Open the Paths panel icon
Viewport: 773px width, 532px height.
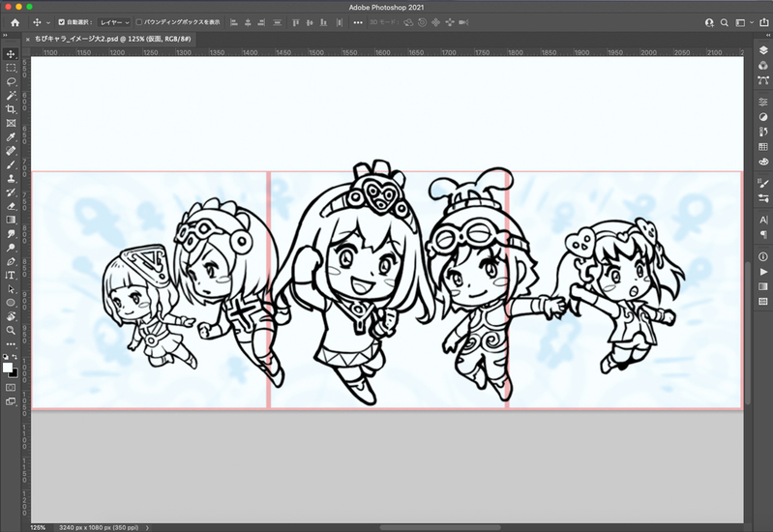(x=763, y=80)
